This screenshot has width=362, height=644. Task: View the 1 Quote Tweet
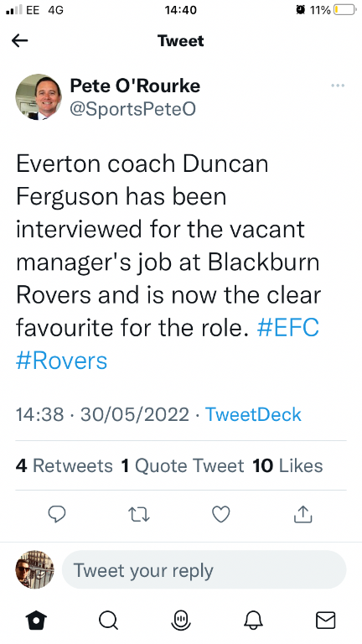click(x=183, y=465)
